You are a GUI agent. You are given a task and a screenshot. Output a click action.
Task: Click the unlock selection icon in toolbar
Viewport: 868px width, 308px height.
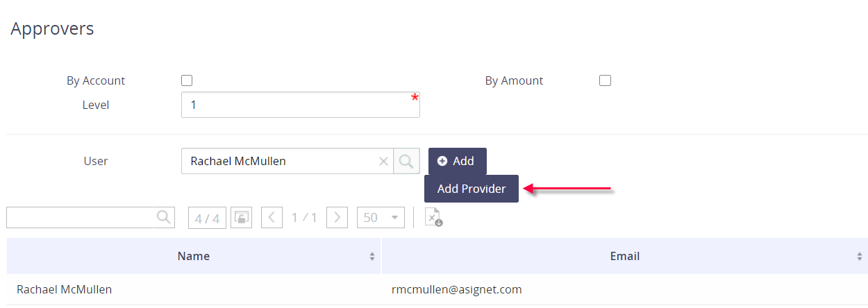(x=240, y=218)
